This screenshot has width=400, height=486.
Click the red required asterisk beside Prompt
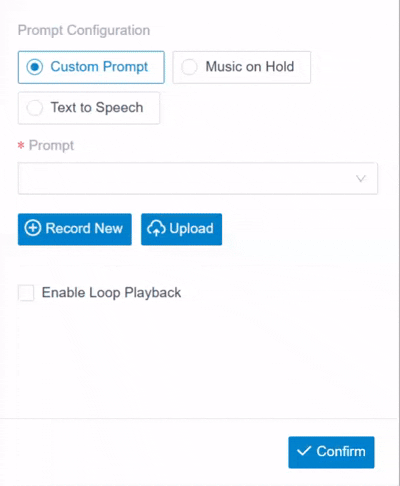click(x=21, y=145)
